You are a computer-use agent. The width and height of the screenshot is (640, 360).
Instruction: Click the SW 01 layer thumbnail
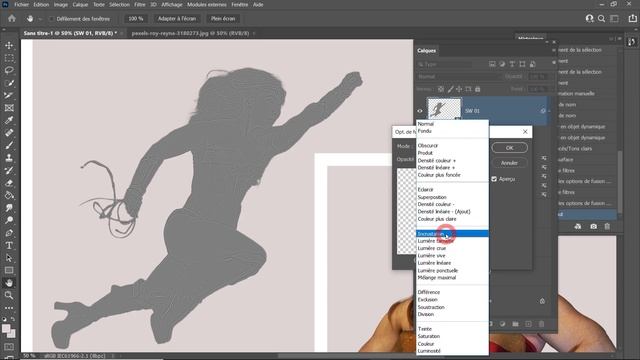444,109
